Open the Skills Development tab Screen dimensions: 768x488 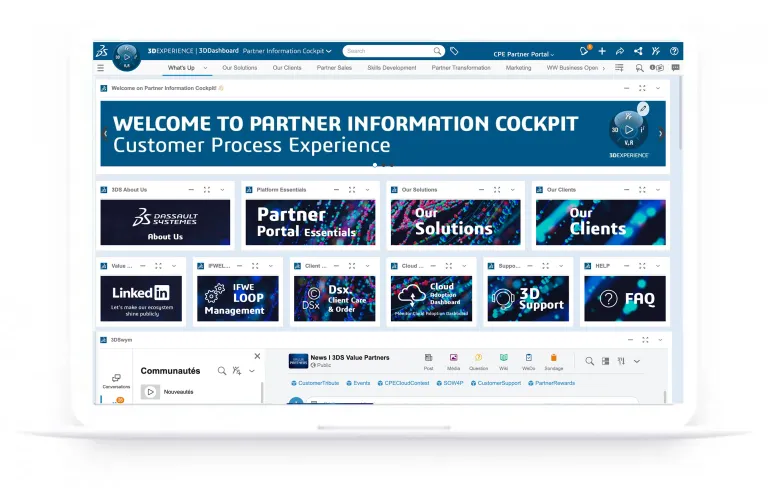[x=392, y=68]
